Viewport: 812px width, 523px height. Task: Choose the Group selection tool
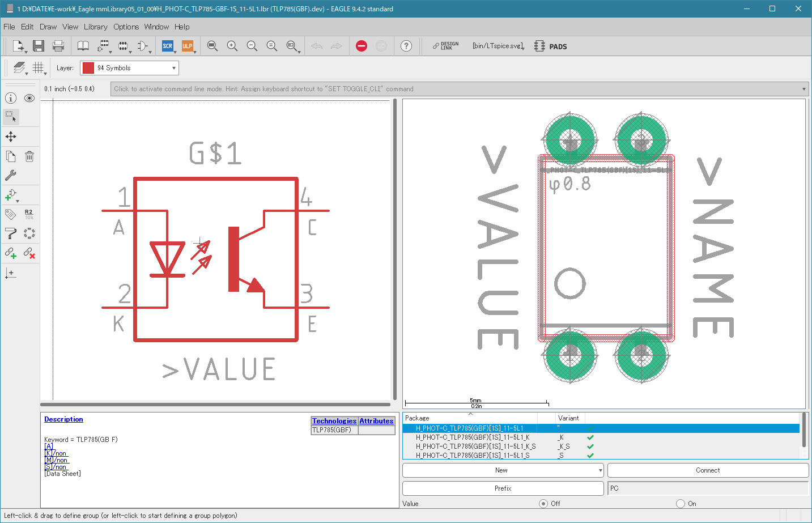click(x=11, y=117)
